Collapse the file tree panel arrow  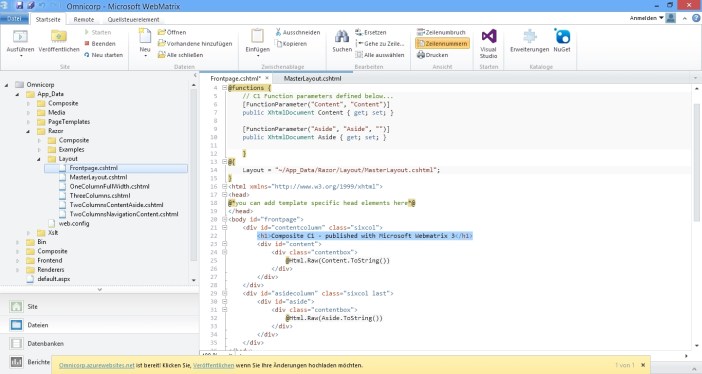195,75
